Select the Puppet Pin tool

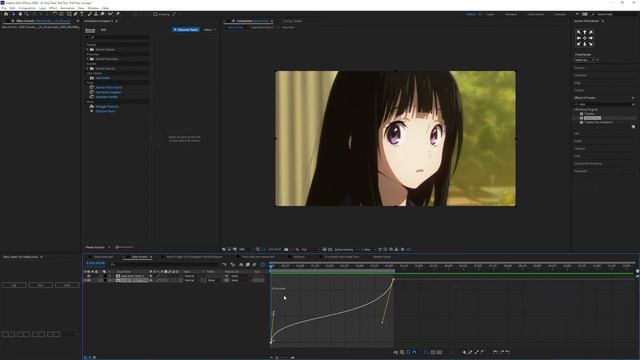click(118, 14)
